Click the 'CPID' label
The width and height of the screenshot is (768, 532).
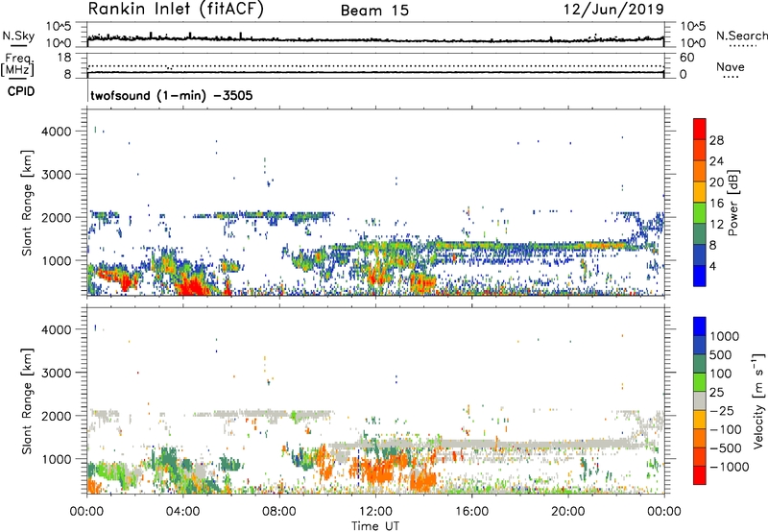tap(21, 91)
